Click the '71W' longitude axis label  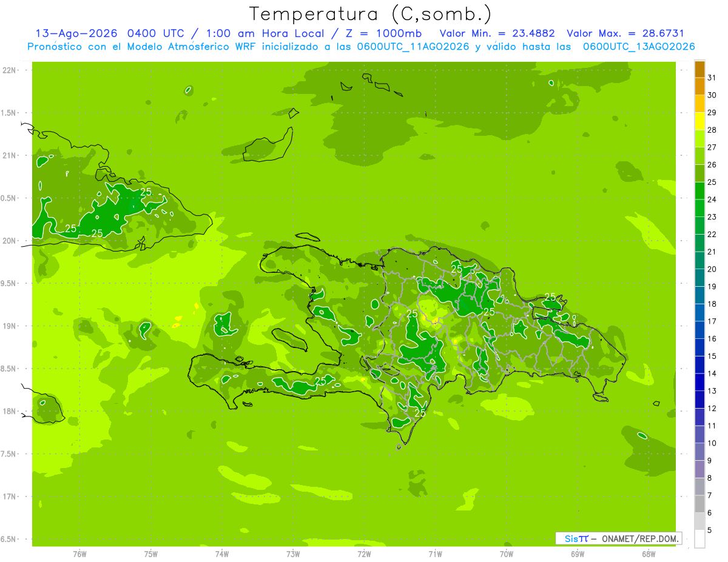pyautogui.click(x=435, y=554)
